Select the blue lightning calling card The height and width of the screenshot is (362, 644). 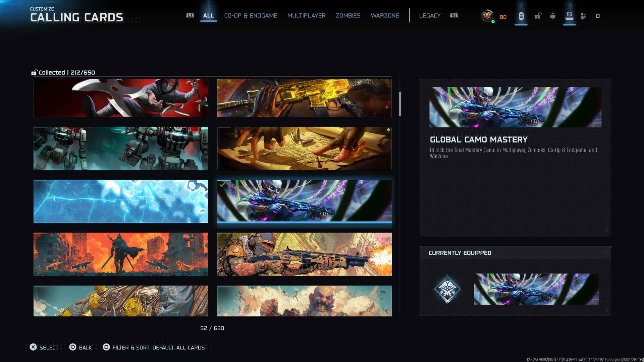coord(120,201)
